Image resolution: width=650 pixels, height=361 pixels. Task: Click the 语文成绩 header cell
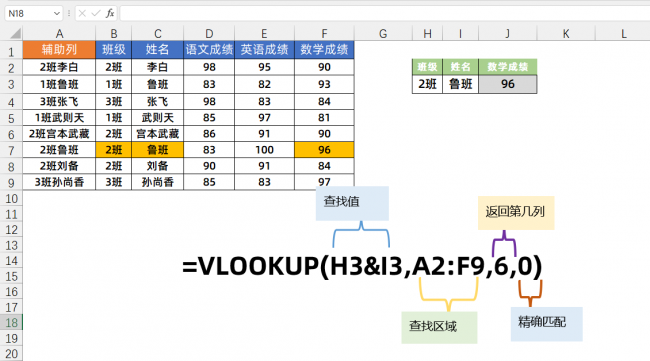coord(209,50)
